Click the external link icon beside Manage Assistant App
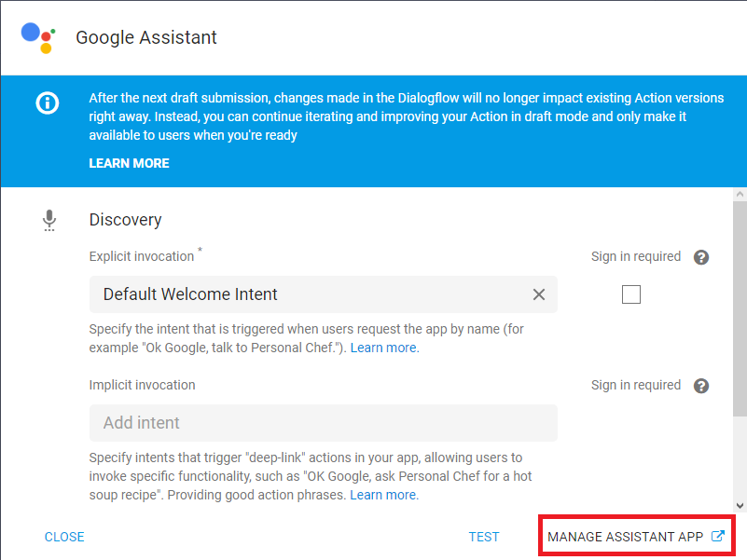This screenshot has width=747, height=560. coord(717,537)
